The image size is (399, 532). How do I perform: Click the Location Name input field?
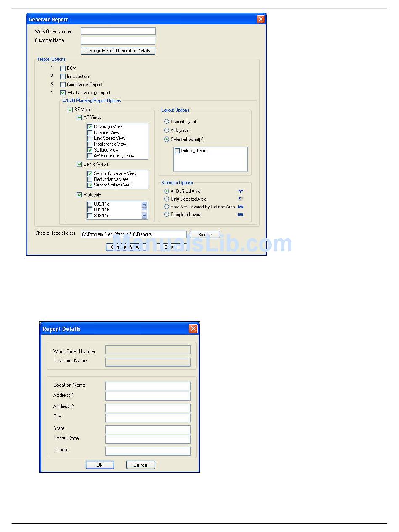tap(148, 386)
